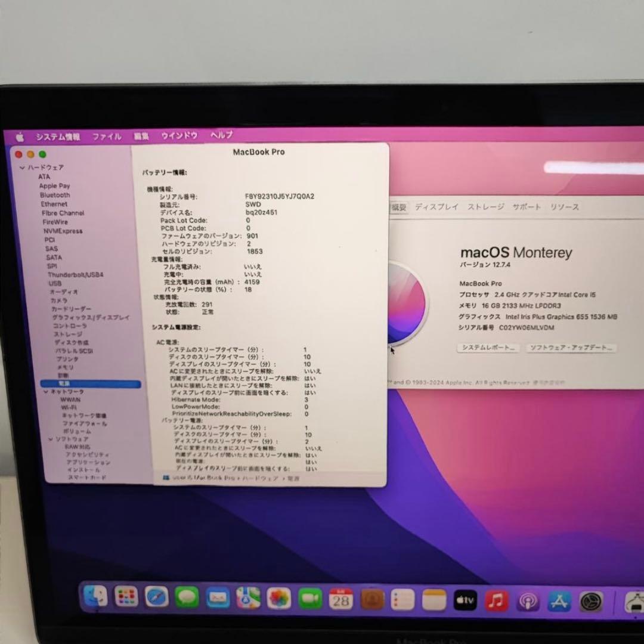The width and height of the screenshot is (644, 644).
Task: Switch to サポート tab in About This Mac
Action: click(x=527, y=206)
